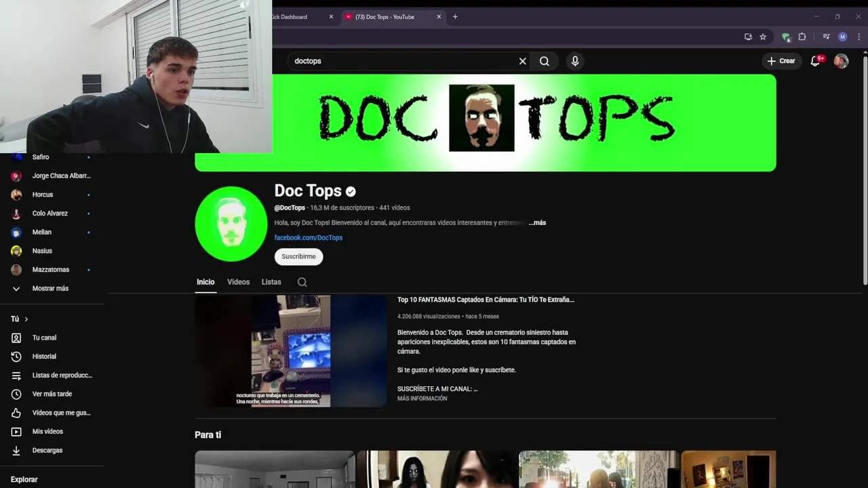Select the Doc Tops - YouTube tab

click(392, 17)
